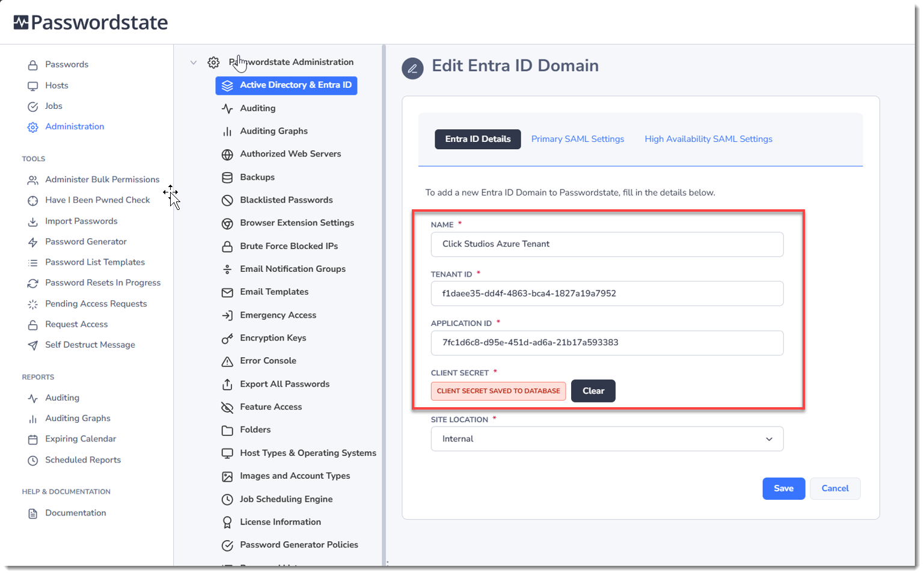
Task: Click the Images and Account Types icon
Action: tap(227, 476)
